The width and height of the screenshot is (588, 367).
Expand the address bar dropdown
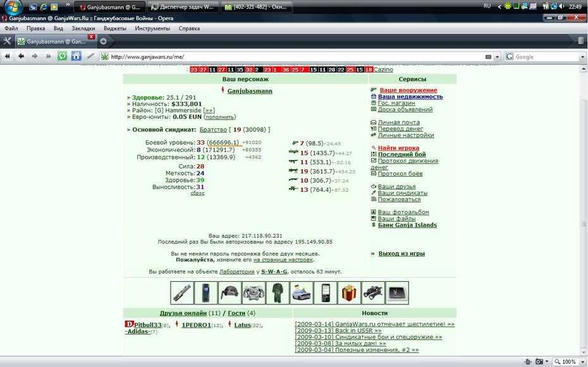pos(497,57)
